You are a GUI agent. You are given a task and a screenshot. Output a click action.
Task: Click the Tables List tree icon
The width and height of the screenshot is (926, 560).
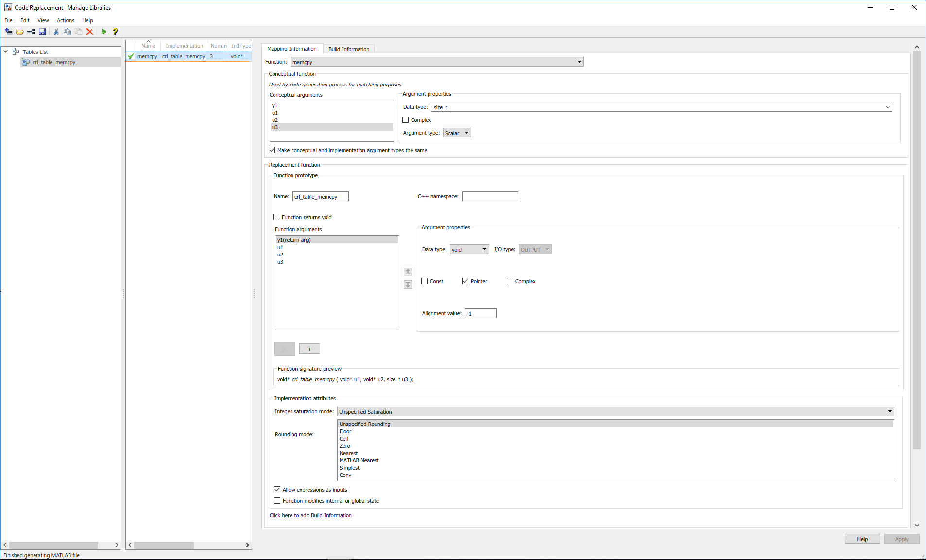(16, 51)
